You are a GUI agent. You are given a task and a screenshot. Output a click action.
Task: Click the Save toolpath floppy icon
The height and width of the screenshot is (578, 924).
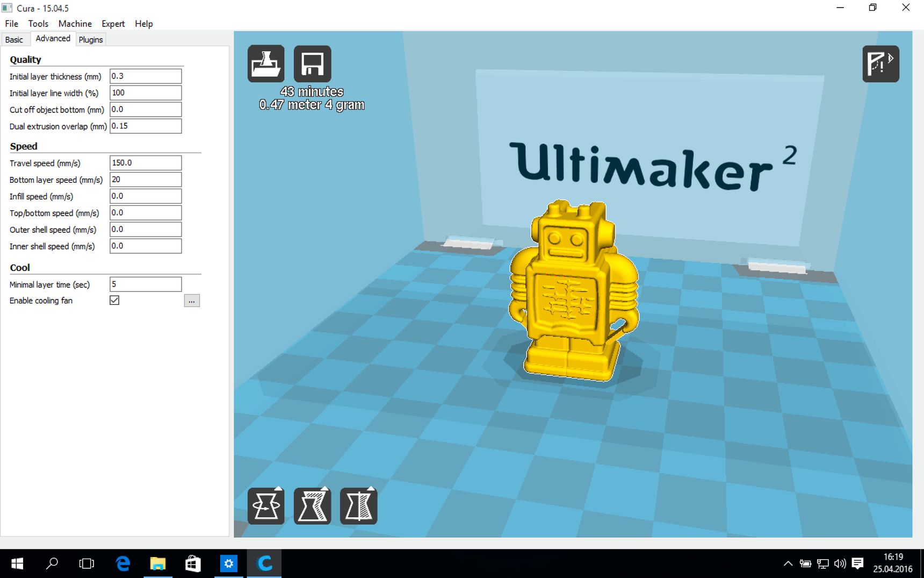tap(312, 63)
